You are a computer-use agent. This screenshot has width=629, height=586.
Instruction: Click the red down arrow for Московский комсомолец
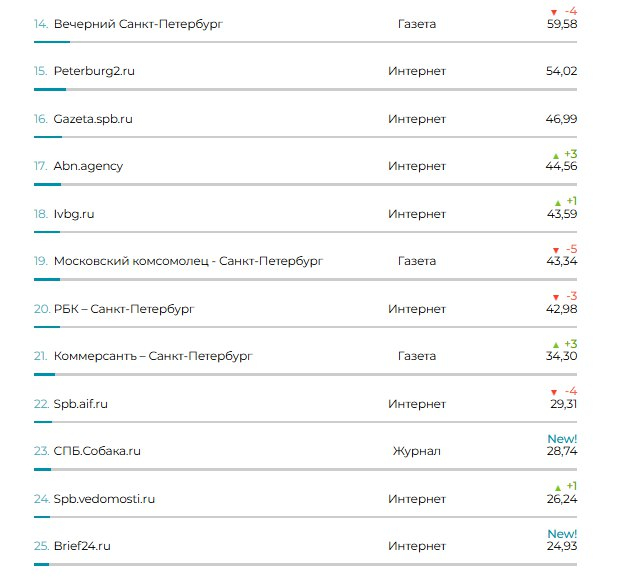click(x=556, y=250)
